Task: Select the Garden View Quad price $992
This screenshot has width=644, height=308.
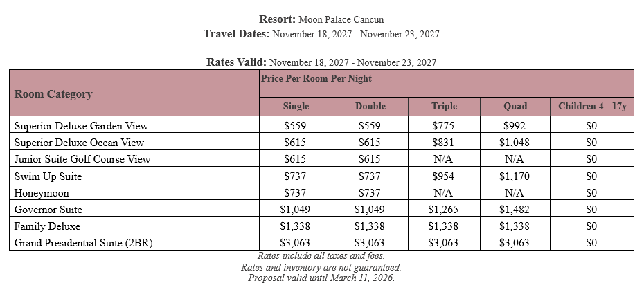Action: click(515, 126)
